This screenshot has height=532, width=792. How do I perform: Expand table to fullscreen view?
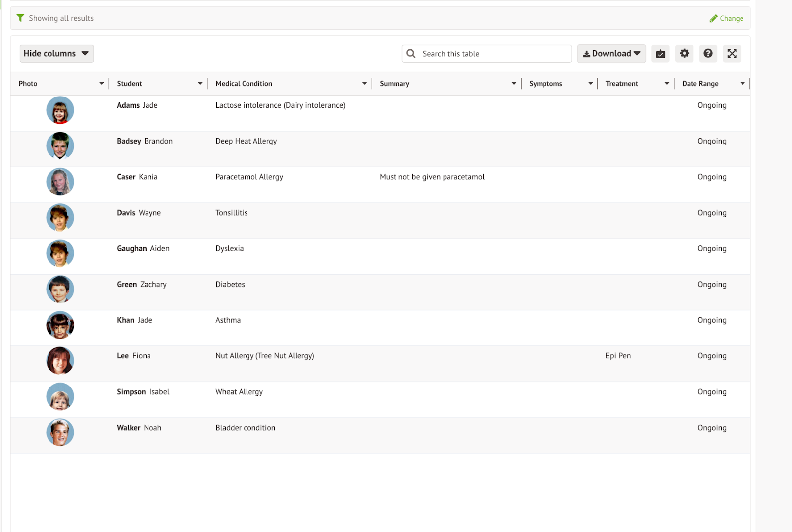732,53
